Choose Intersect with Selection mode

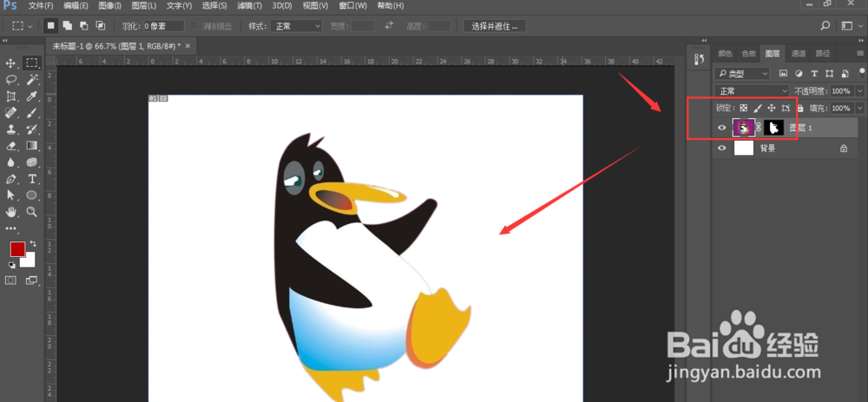click(x=100, y=25)
